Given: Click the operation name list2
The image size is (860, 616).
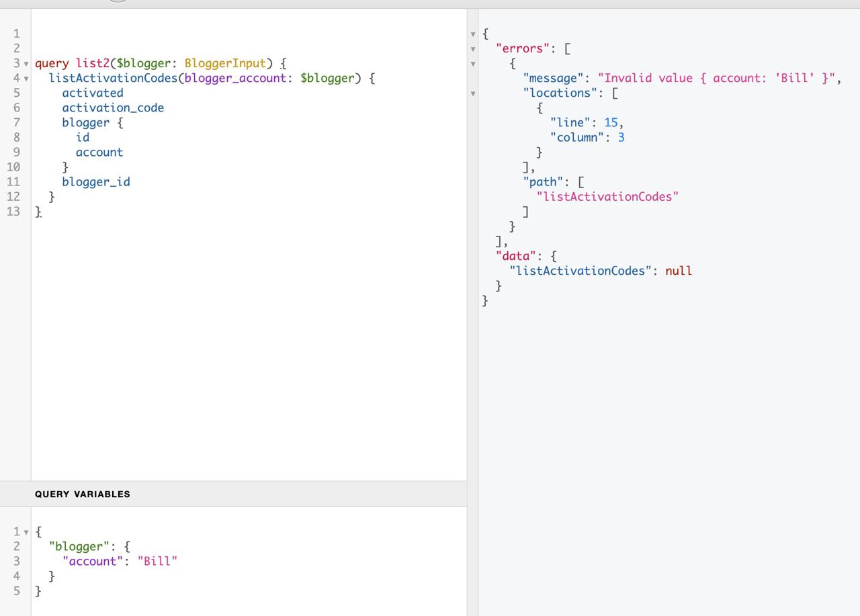Looking at the screenshot, I should point(93,63).
